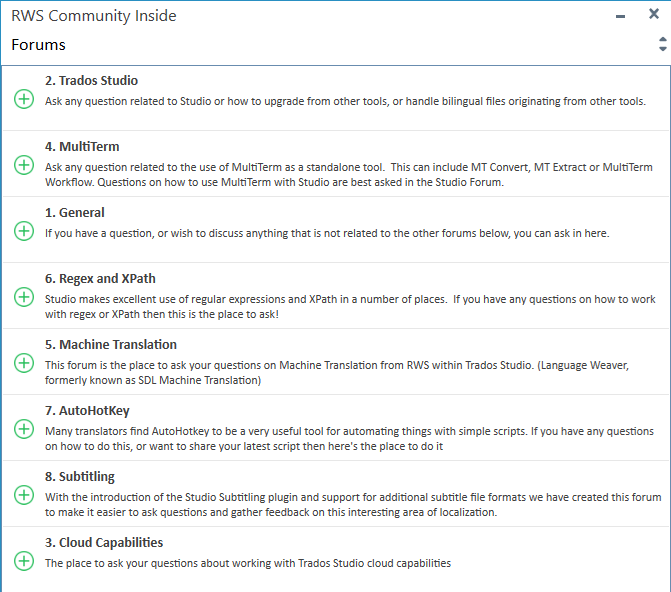The height and width of the screenshot is (592, 671).
Task: Click description about the Studio Subtitling plugin
Action: click(x=353, y=504)
